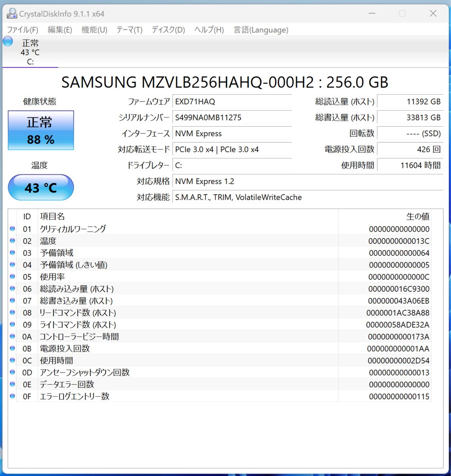Click raw value 000000043A06EB
The width and height of the screenshot is (451, 476).
(399, 301)
